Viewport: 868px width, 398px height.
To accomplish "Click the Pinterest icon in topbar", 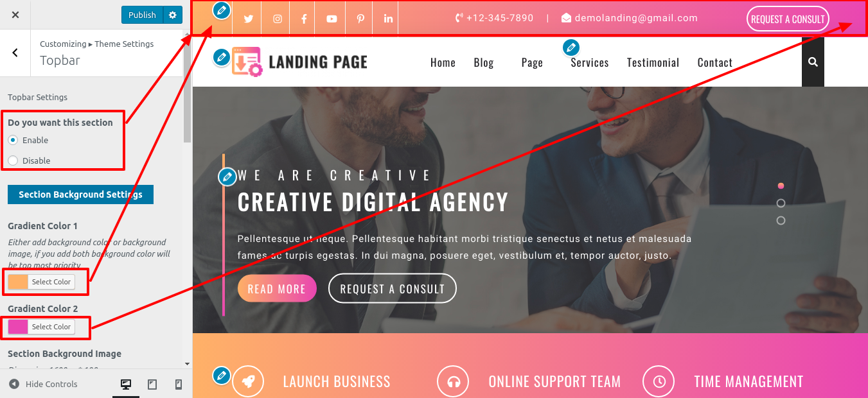I will point(360,19).
